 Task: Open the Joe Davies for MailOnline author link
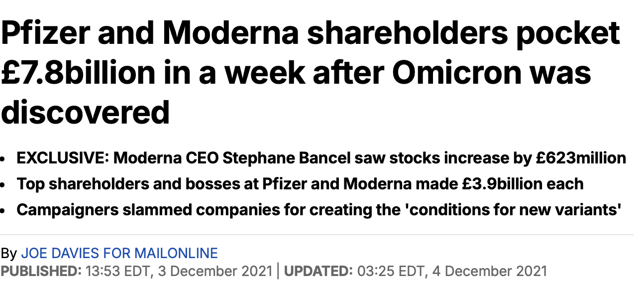[x=119, y=253]
